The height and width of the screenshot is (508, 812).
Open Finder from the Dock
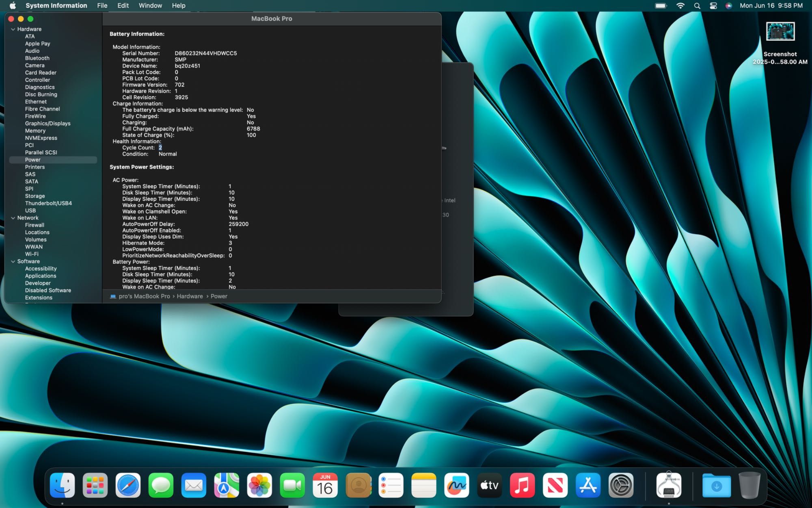[x=62, y=485]
